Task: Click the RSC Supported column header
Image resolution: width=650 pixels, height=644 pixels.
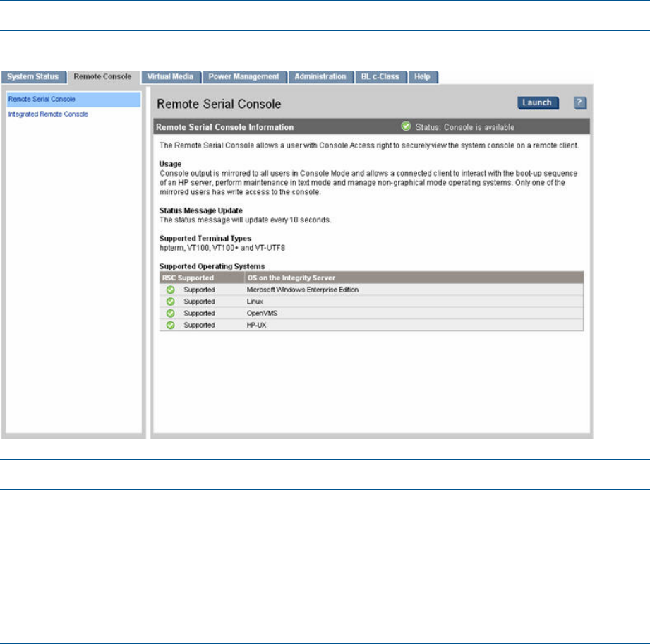Action: (x=188, y=278)
